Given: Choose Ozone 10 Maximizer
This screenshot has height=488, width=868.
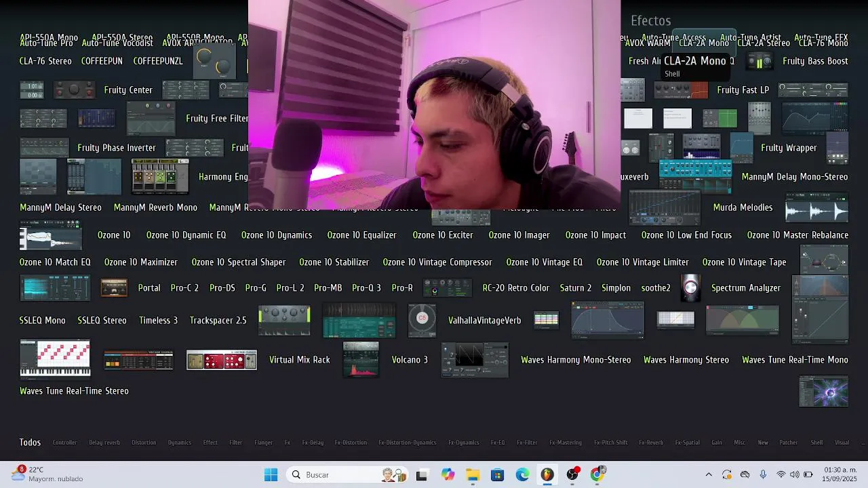Looking at the screenshot, I should point(141,262).
